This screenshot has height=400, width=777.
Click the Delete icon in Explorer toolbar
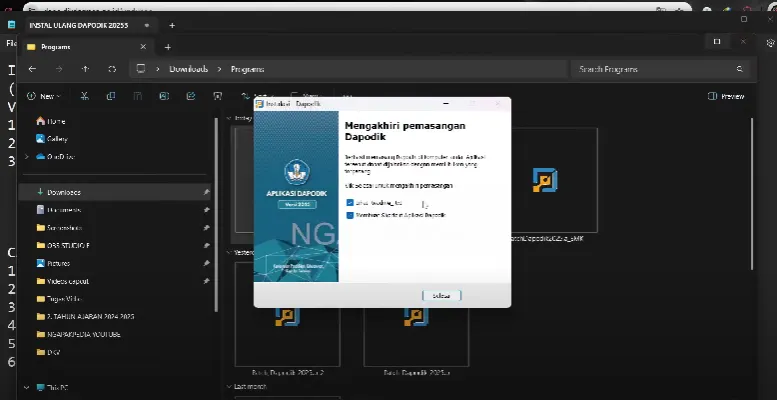pos(218,96)
